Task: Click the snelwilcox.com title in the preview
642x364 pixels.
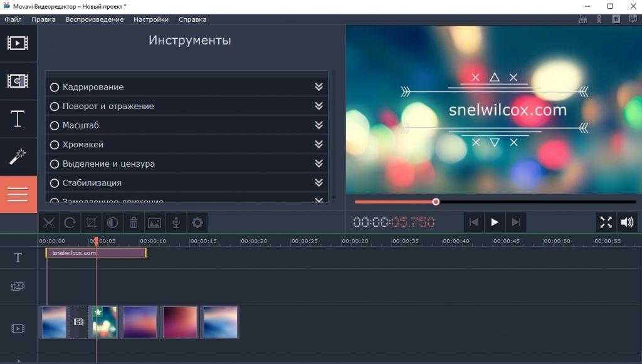Action: click(508, 110)
